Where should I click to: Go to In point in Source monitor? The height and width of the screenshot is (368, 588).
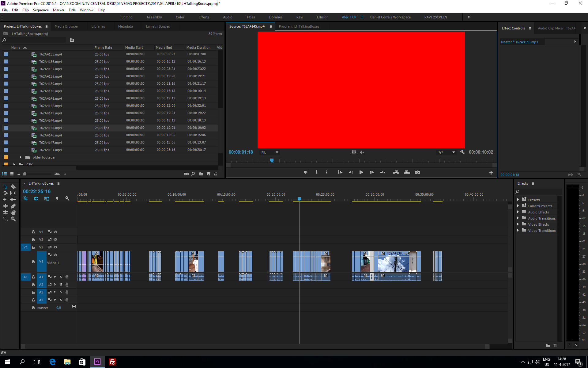340,172
